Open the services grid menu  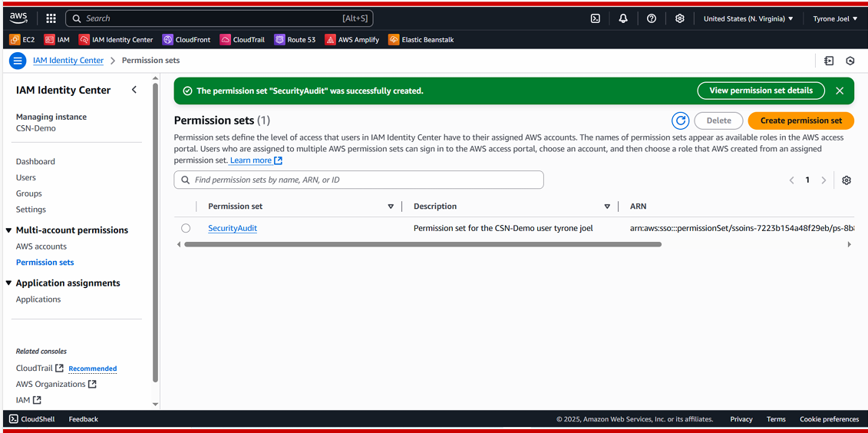tap(51, 18)
